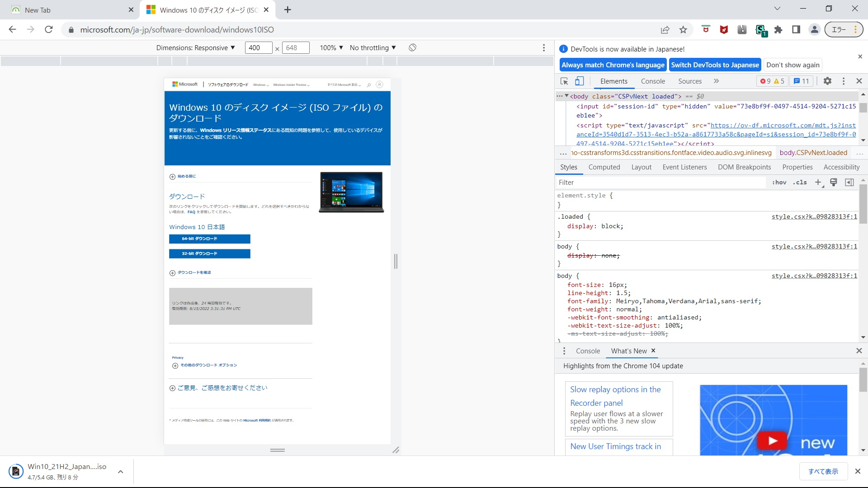Toggle the computed styles sidebar icon
This screenshot has width=868, height=488.
click(849, 182)
